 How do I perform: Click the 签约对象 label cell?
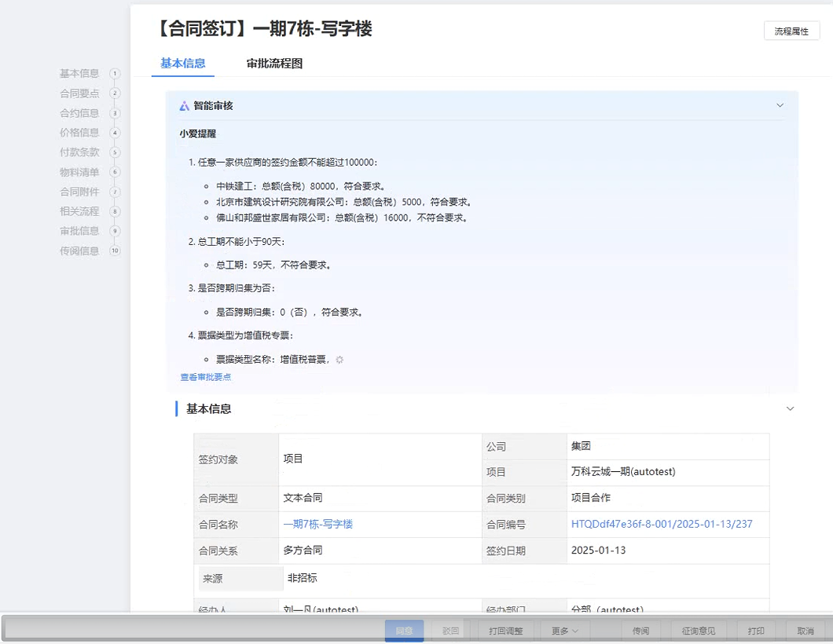coord(236,459)
